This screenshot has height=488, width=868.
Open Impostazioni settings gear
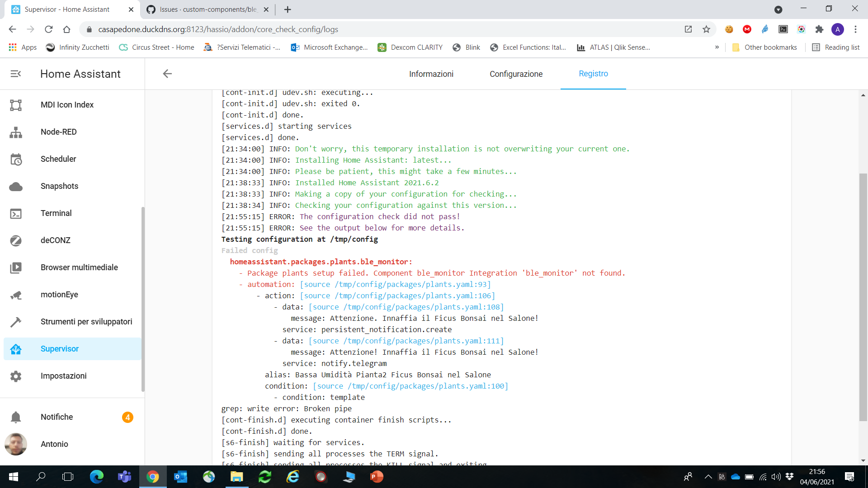click(16, 376)
